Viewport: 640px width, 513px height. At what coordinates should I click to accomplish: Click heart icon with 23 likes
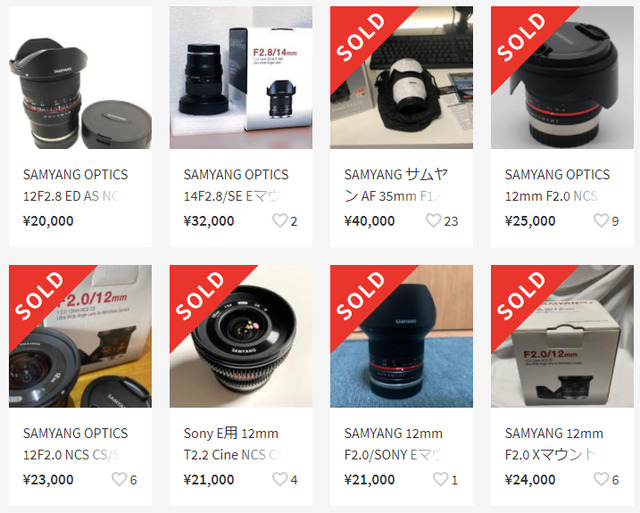tap(433, 220)
